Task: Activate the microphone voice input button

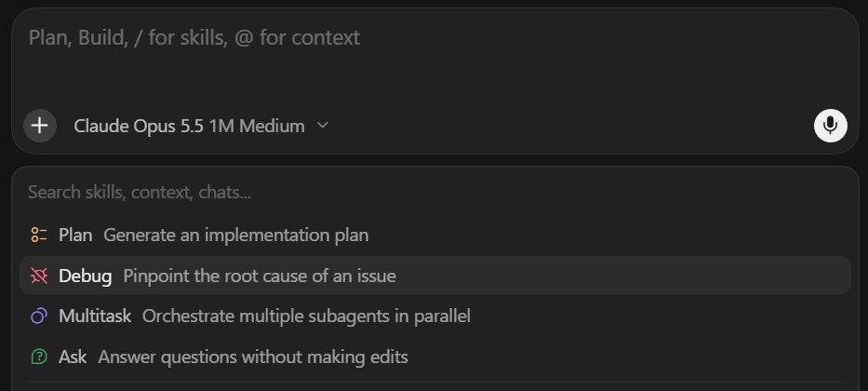Action: [831, 126]
